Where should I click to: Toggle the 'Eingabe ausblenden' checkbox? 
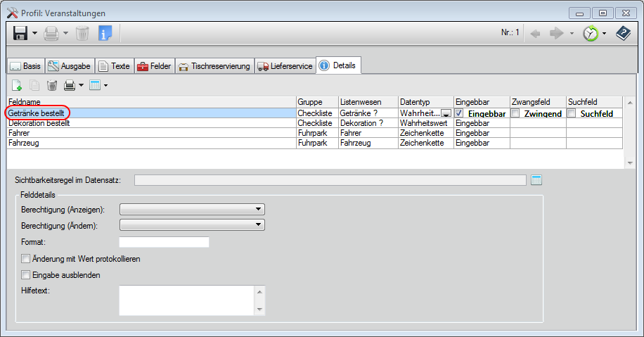26,275
